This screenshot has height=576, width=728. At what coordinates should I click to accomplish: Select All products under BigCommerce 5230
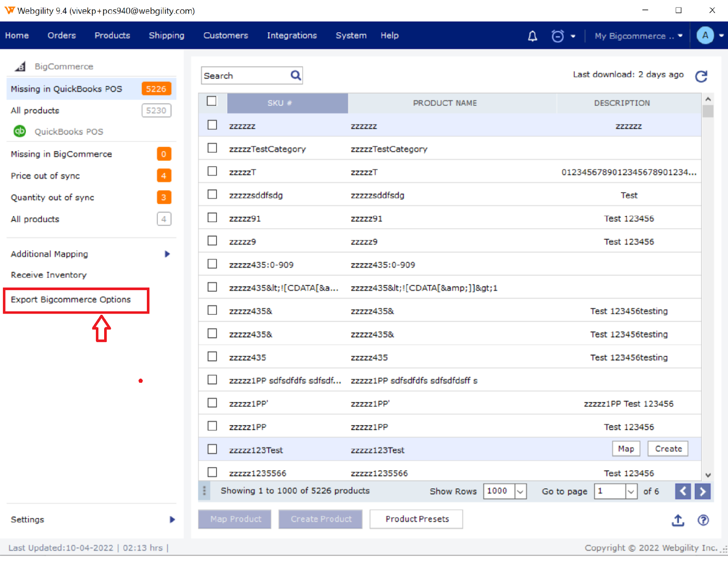[x=91, y=111]
